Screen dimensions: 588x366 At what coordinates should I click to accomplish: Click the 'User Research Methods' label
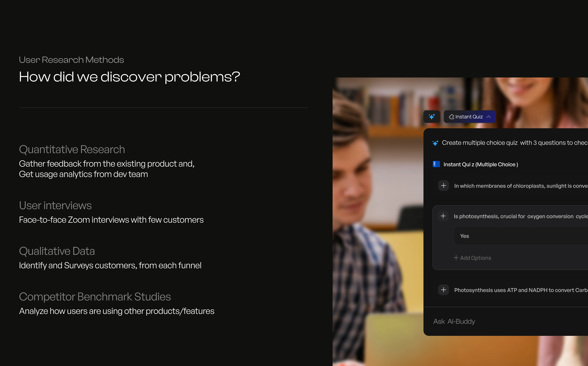tap(71, 60)
